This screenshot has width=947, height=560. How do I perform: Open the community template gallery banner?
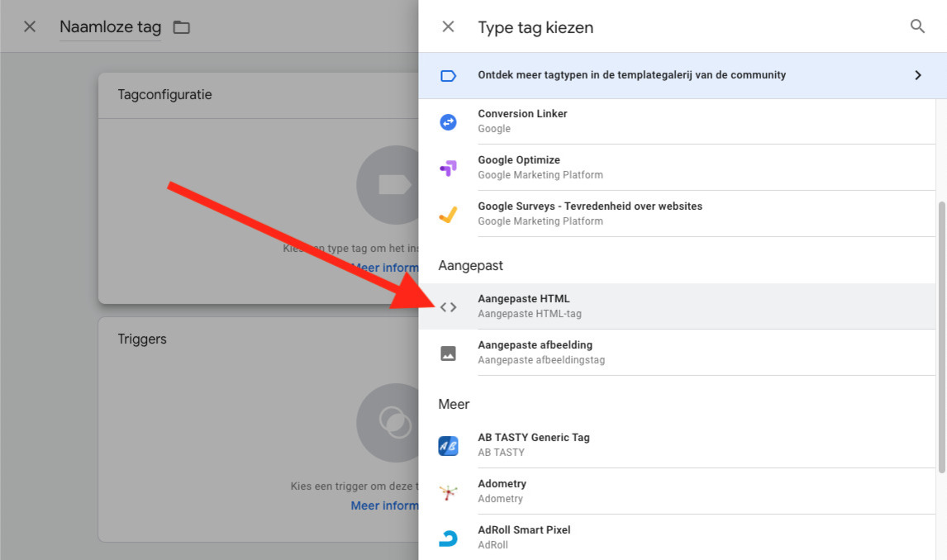[683, 75]
